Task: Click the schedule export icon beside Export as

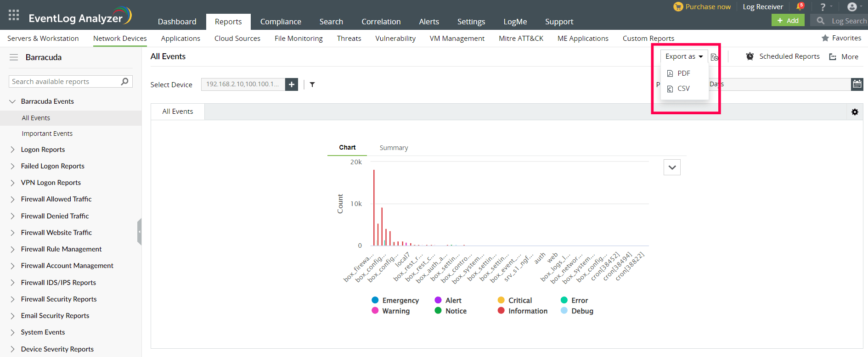Action: click(715, 57)
